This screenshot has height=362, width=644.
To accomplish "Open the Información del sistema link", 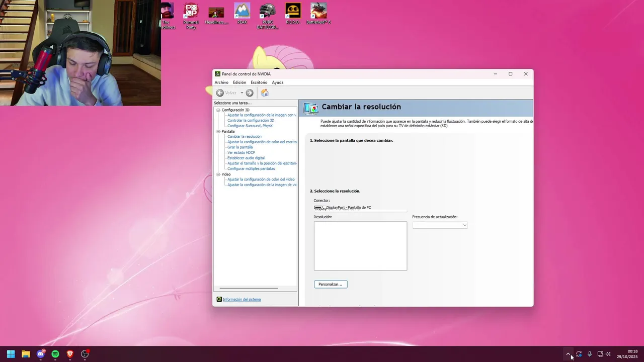I will [x=242, y=300].
